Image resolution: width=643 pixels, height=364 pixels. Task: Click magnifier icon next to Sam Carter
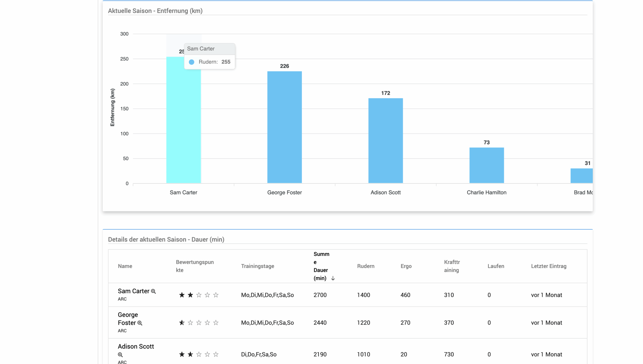pos(153,291)
